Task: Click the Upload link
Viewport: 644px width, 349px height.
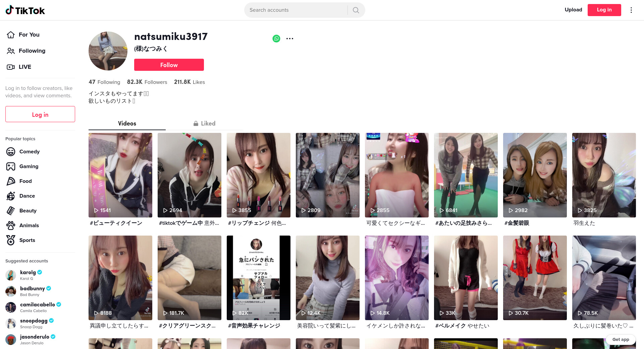Action: tap(574, 10)
